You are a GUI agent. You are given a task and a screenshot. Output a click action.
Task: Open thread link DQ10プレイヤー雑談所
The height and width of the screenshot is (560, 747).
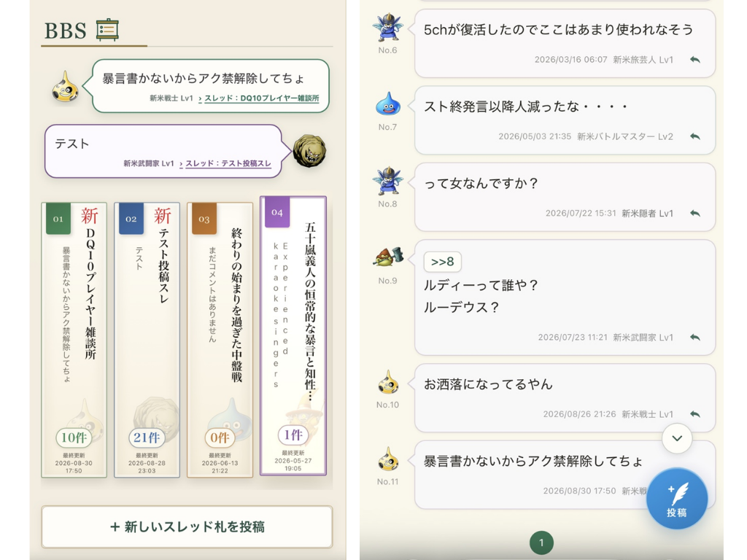[x=262, y=98]
